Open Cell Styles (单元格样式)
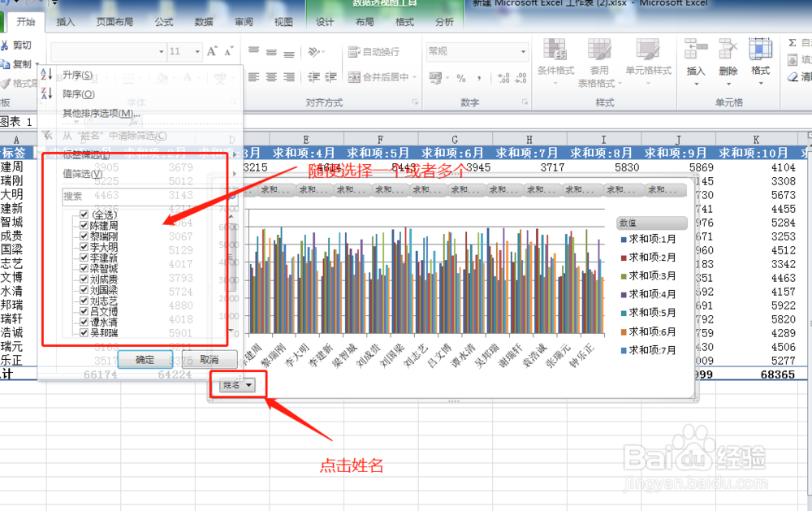This screenshot has height=511, width=812. click(x=648, y=59)
